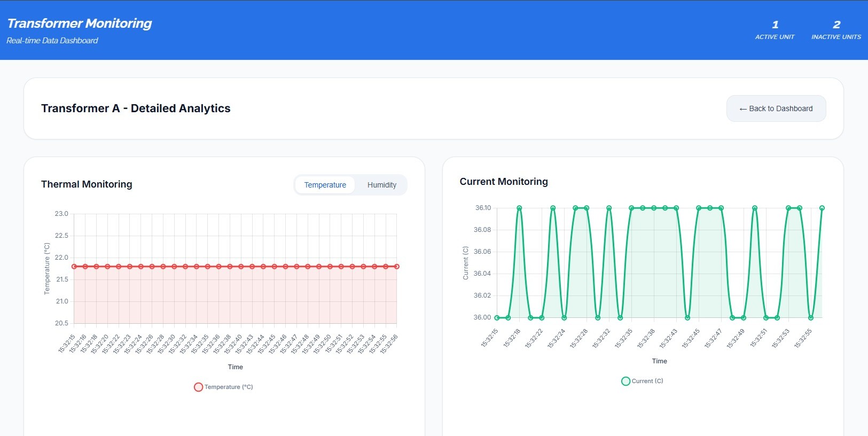868x436 pixels.
Task: Click the Transformer Monitoring header title
Action: 80,24
